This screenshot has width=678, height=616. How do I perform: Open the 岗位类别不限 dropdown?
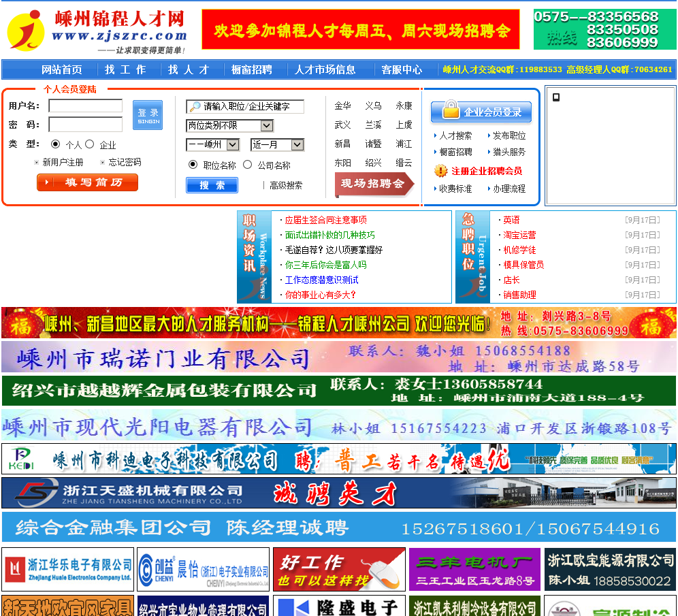(229, 125)
